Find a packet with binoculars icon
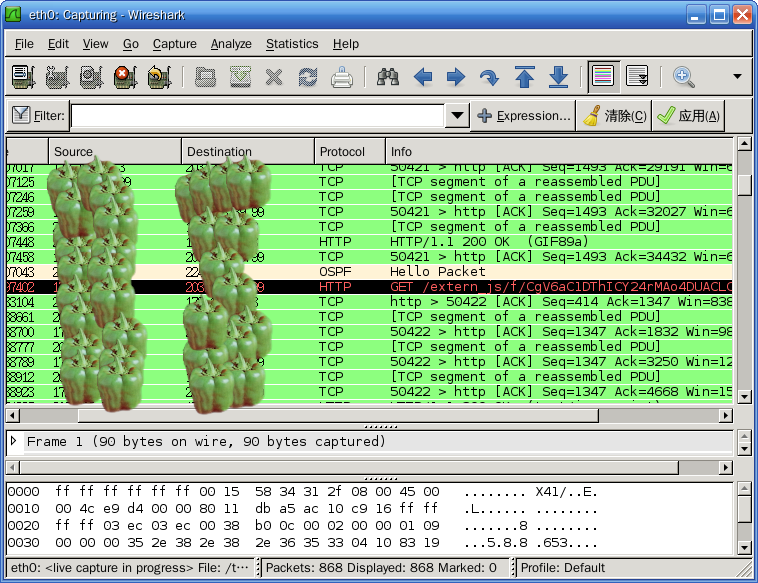The width and height of the screenshot is (758, 583). 388,77
